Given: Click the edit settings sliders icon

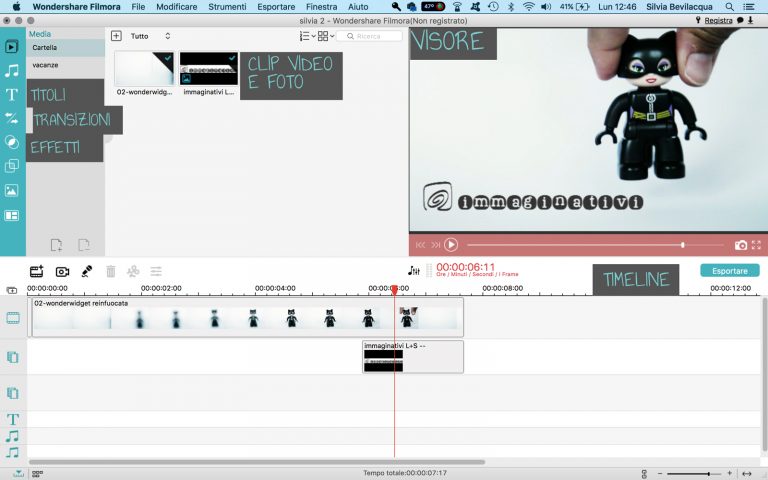Looking at the screenshot, I should tap(156, 271).
